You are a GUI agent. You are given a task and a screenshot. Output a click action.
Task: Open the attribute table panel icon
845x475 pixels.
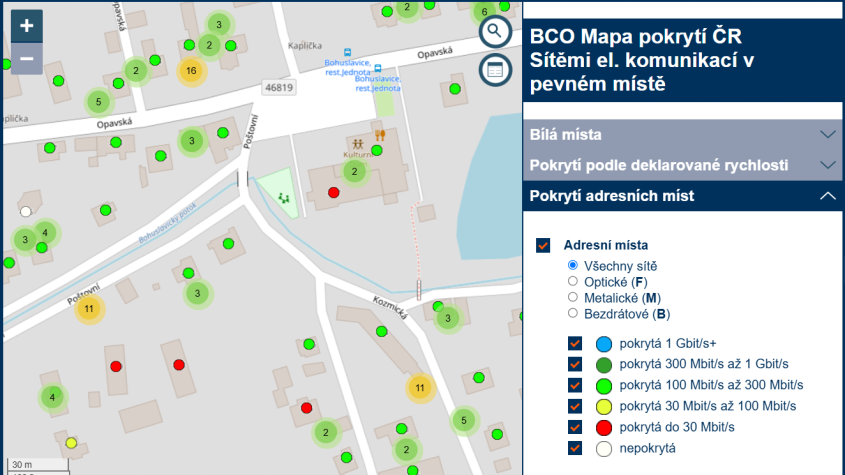click(494, 69)
